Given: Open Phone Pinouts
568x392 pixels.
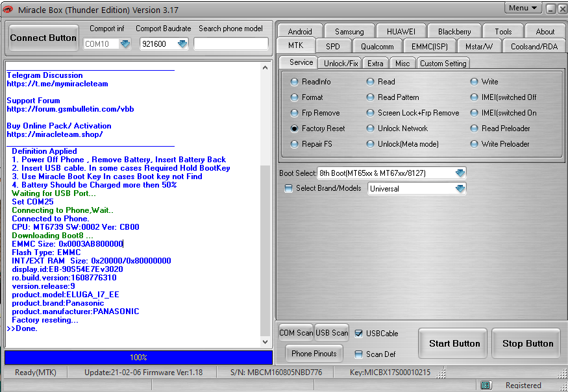Looking at the screenshot, I should point(314,354).
